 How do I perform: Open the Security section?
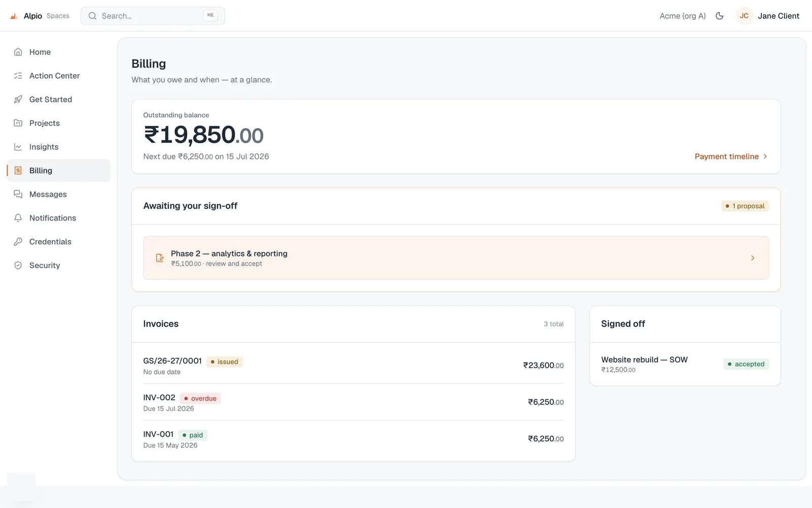[59, 265]
